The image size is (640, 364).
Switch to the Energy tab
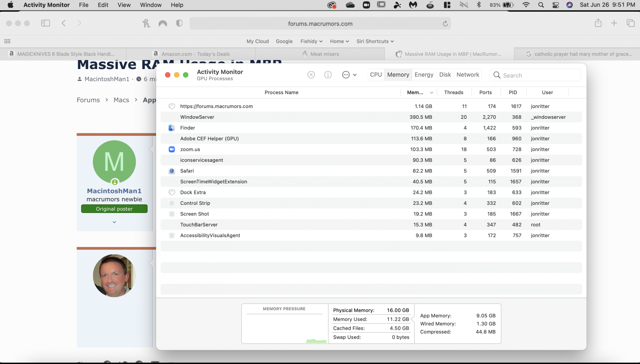(x=424, y=75)
